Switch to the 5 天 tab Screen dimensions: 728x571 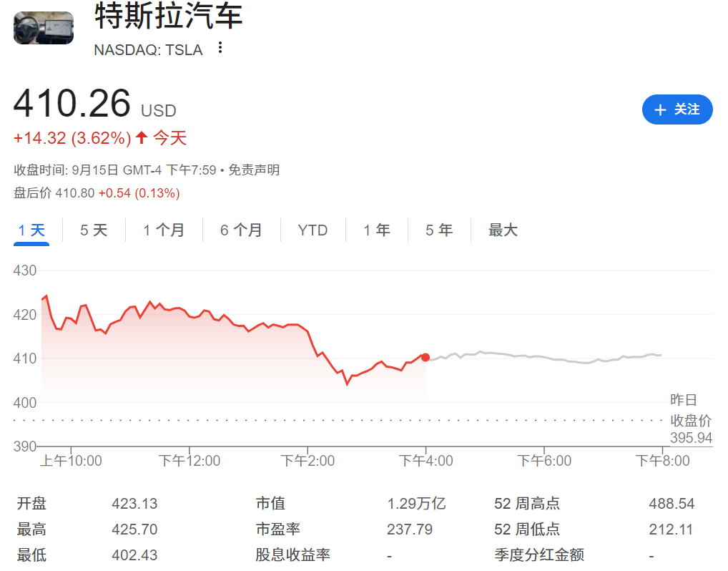pyautogui.click(x=94, y=230)
